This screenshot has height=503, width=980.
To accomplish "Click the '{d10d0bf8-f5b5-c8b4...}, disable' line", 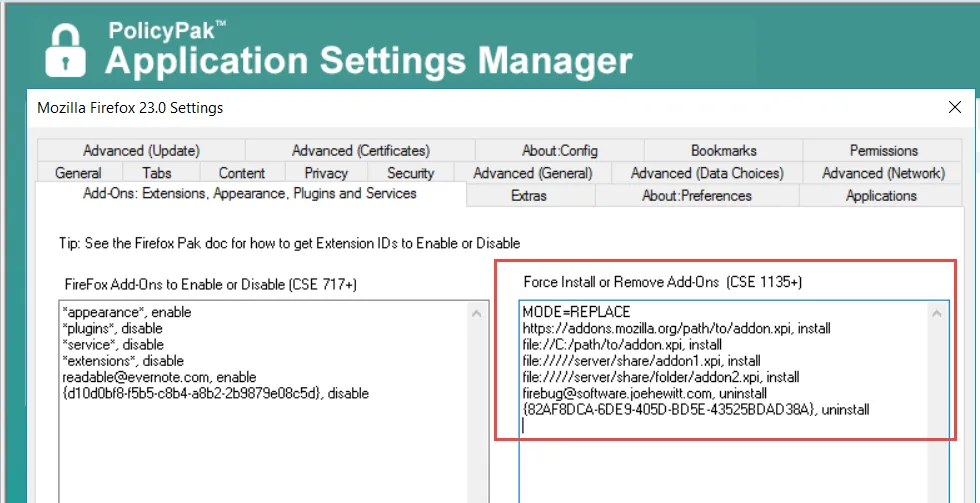I will [x=216, y=394].
